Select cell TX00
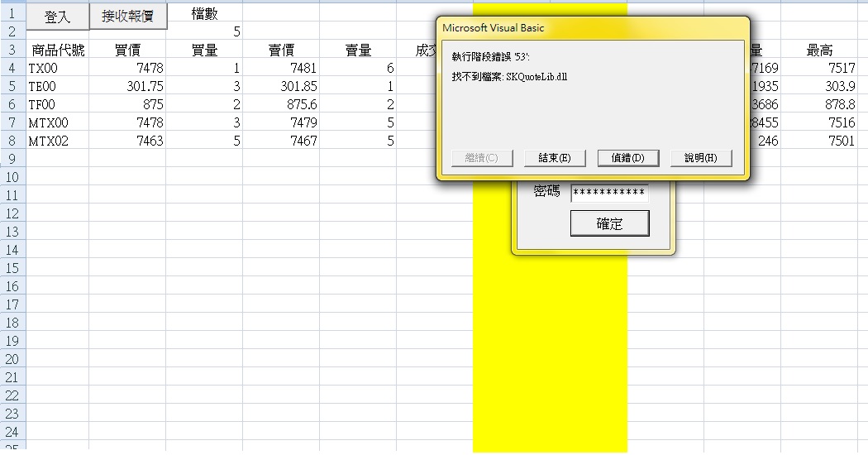 (58, 68)
